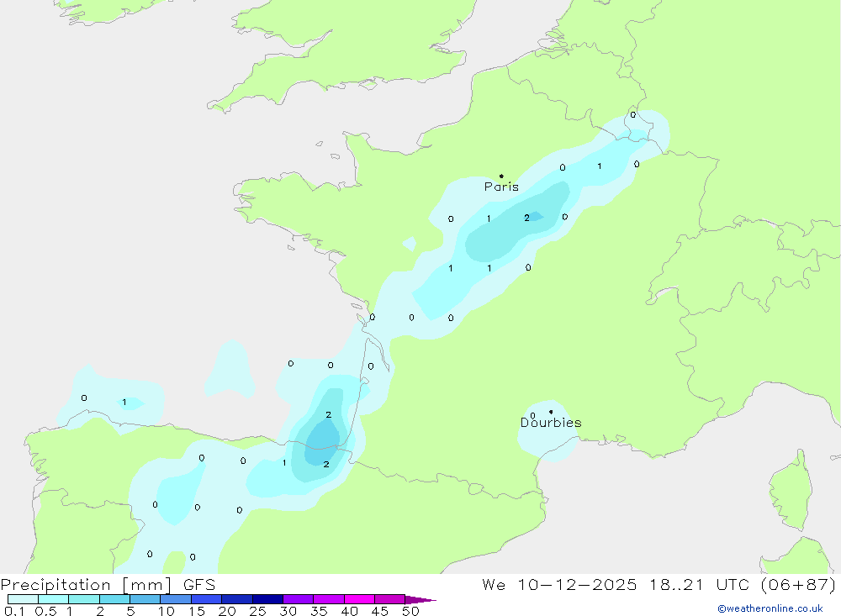Click the 'Precipitation [mm] GFS' title
The width and height of the screenshot is (841, 616).
point(108,584)
